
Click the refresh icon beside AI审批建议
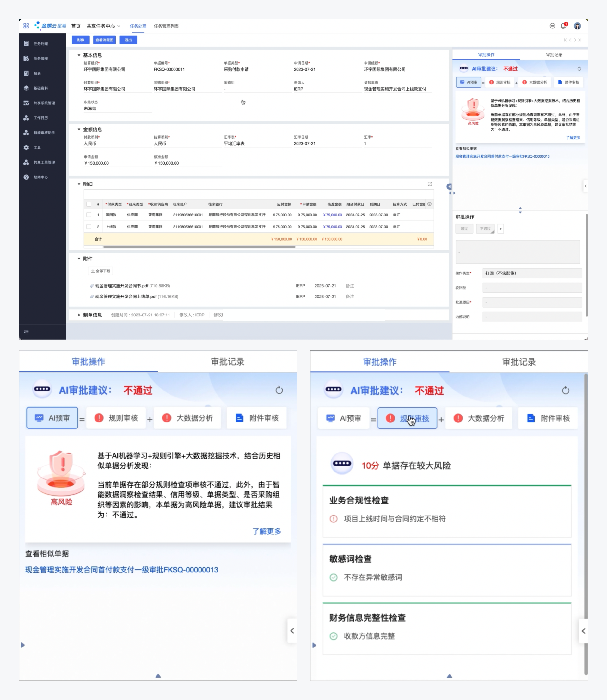[x=579, y=69]
